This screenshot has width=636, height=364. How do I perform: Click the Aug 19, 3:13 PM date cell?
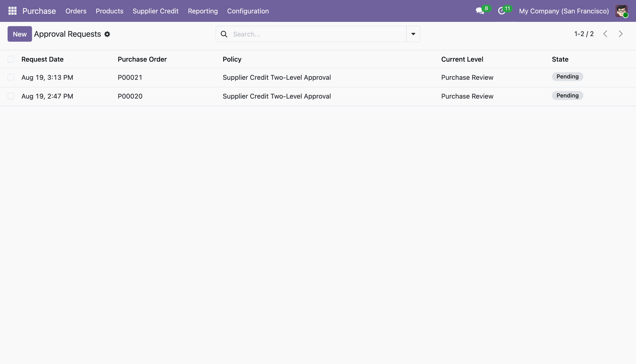click(x=47, y=77)
